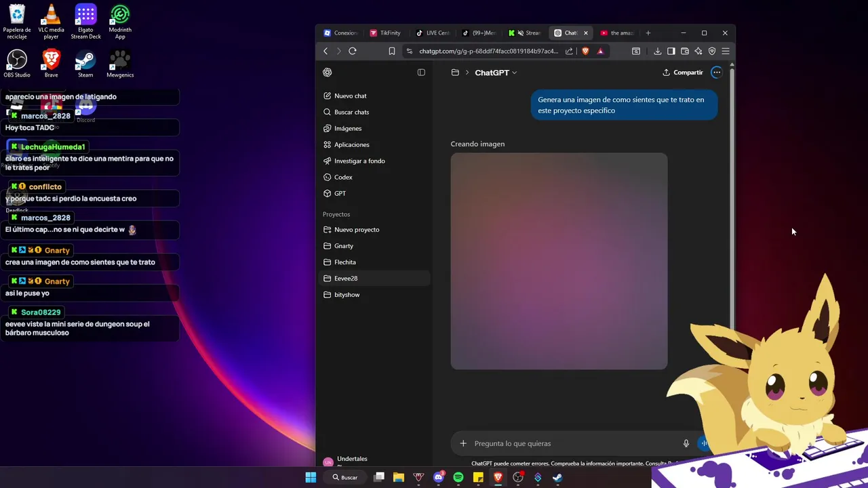This screenshot has width=868, height=488.
Task: Switch to the Conexiones tab
Action: (341, 33)
